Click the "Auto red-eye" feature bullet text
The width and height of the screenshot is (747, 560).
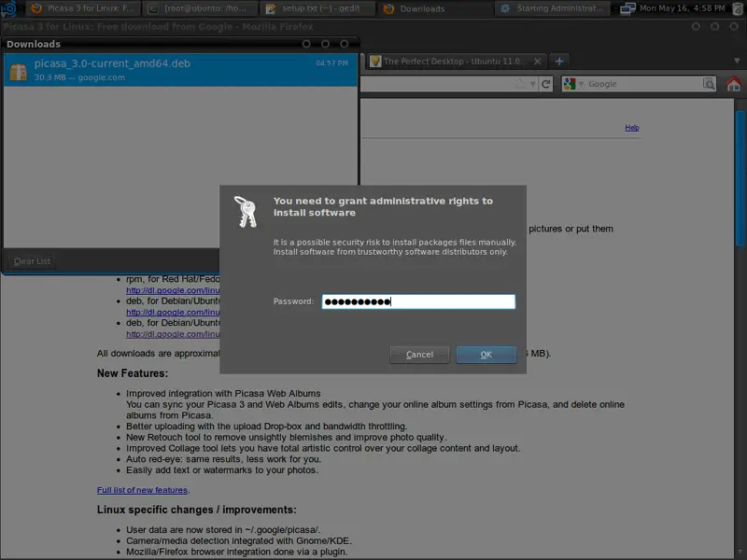(x=223, y=459)
